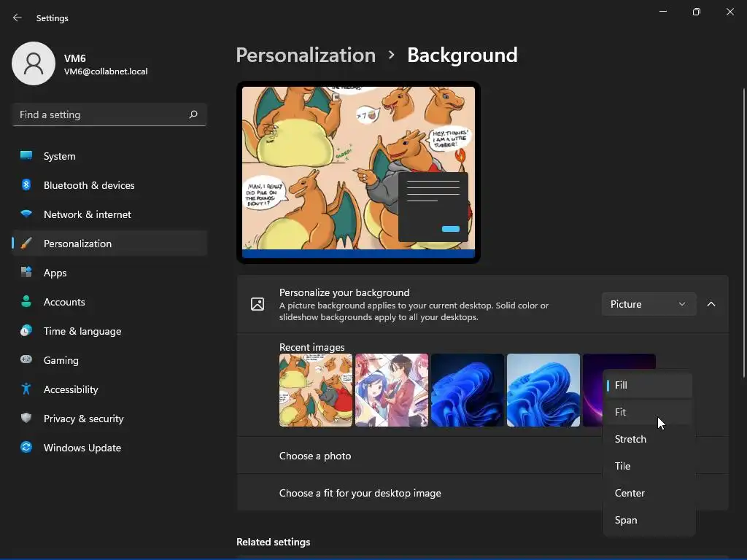Screen dimensions: 747x560
Task: Click the back arrow in Settings
Action: coord(18,17)
